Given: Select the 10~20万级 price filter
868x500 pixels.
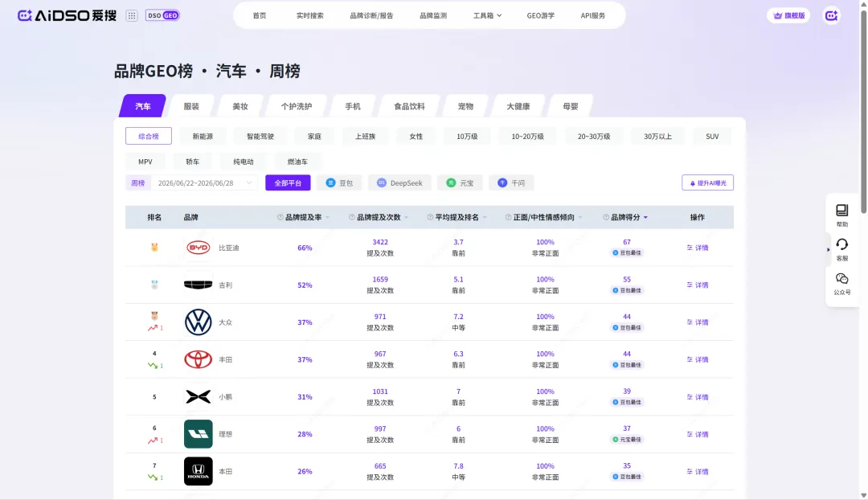Looking at the screenshot, I should (527, 136).
